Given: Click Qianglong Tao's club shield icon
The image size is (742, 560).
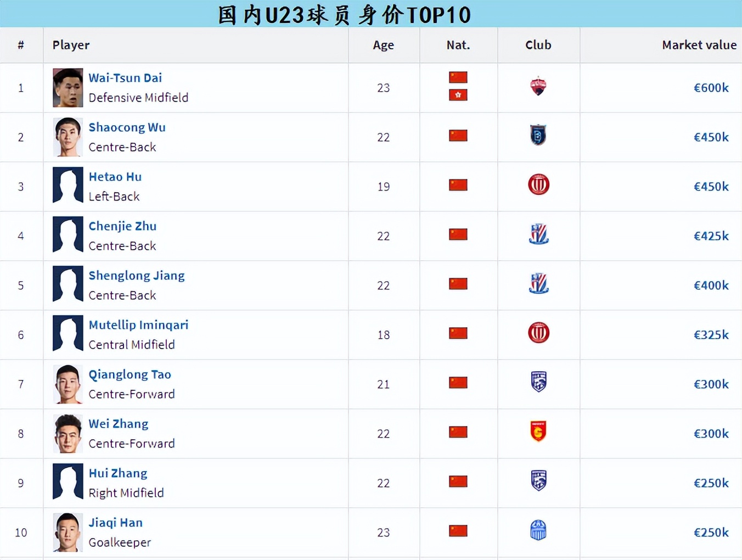Looking at the screenshot, I should tap(538, 382).
